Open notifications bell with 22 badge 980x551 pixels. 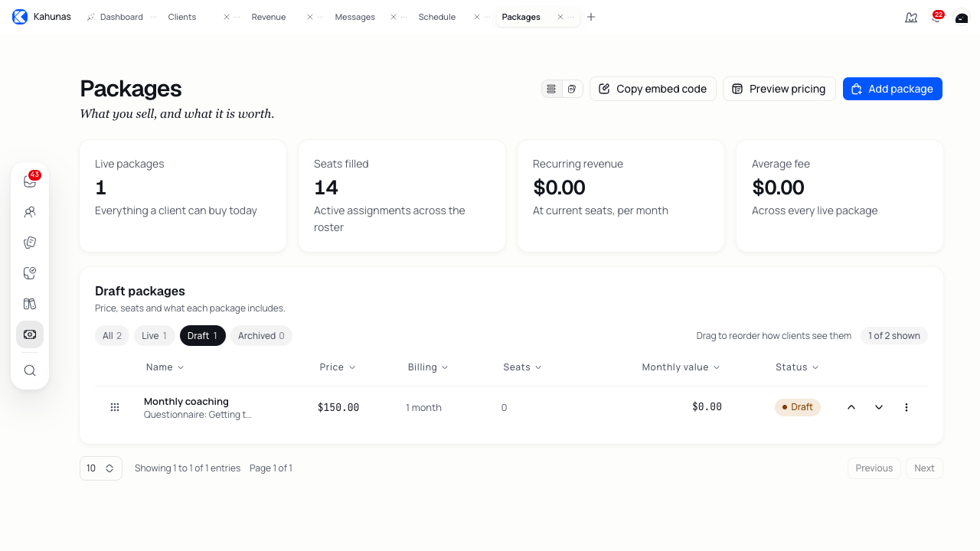[936, 17]
